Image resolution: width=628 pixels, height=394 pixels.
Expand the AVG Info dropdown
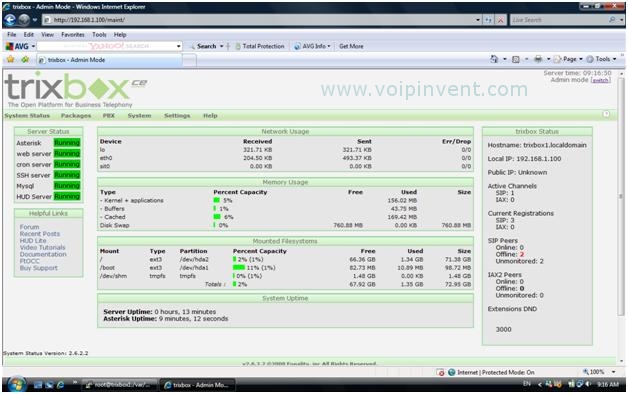coord(312,46)
